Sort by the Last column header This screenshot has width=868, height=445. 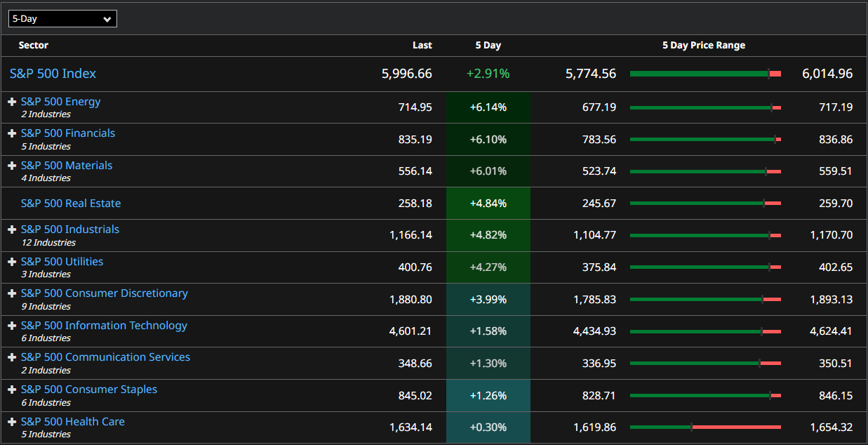422,46
